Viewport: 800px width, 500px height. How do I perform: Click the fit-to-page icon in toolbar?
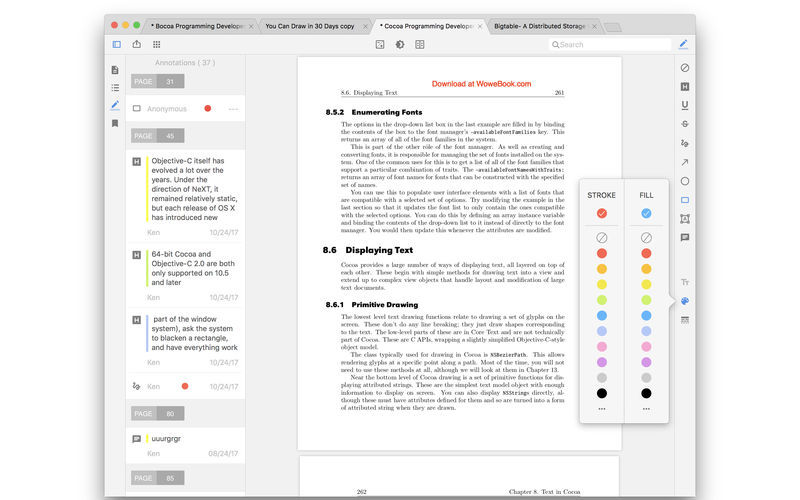380,44
